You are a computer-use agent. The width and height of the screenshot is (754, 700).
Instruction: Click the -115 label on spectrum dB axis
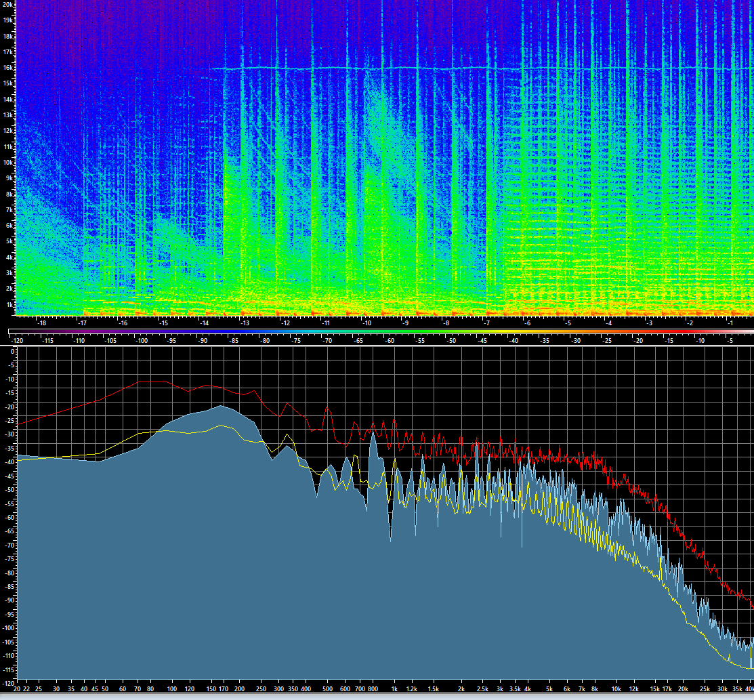(x=9, y=670)
